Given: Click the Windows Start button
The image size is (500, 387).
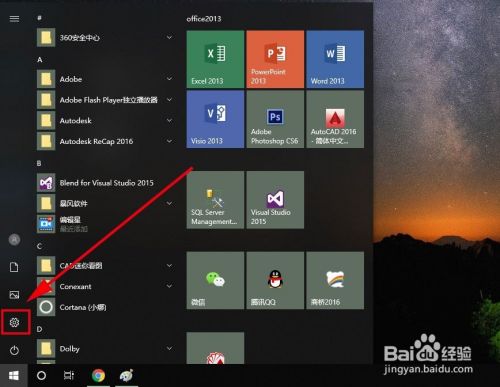Looking at the screenshot, I should [x=14, y=376].
